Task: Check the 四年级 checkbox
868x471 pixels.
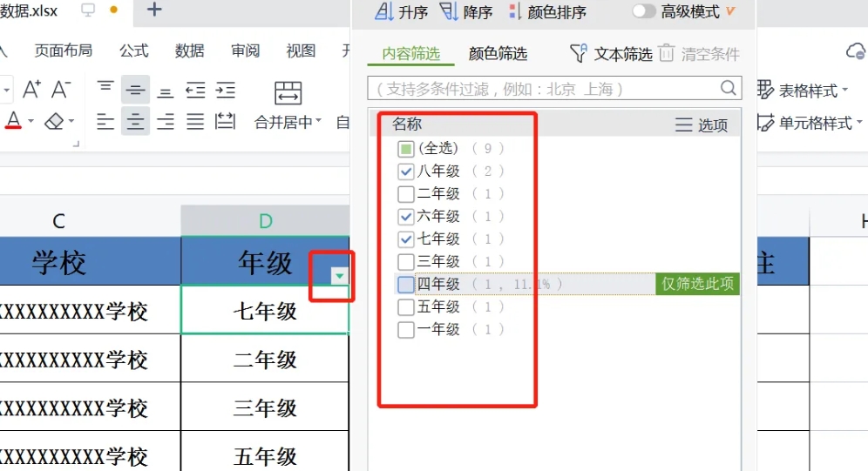Action: click(x=406, y=284)
